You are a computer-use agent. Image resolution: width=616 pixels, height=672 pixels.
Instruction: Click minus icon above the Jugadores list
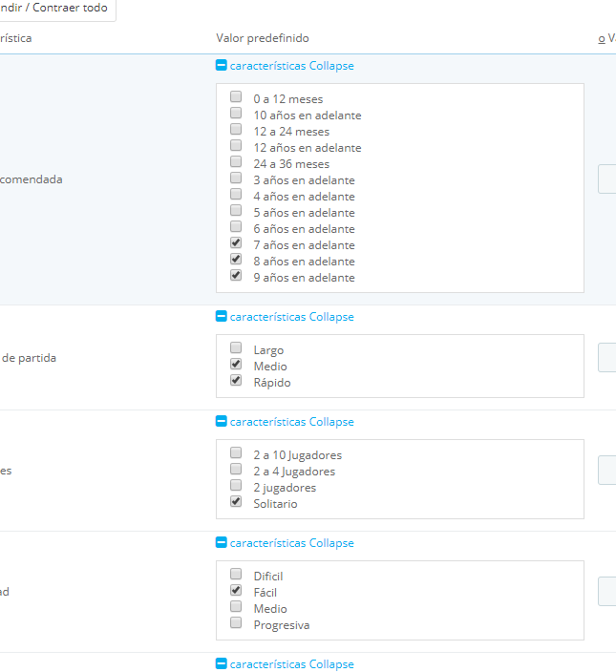coord(222,421)
